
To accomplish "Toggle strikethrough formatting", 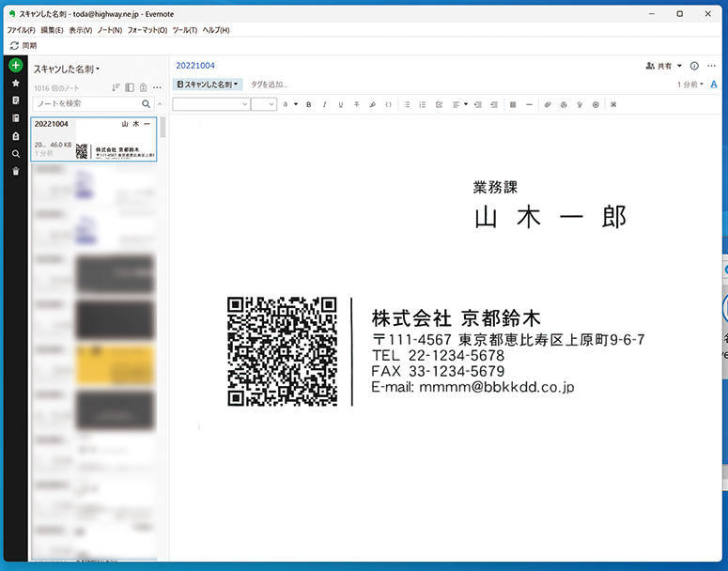I will (357, 105).
